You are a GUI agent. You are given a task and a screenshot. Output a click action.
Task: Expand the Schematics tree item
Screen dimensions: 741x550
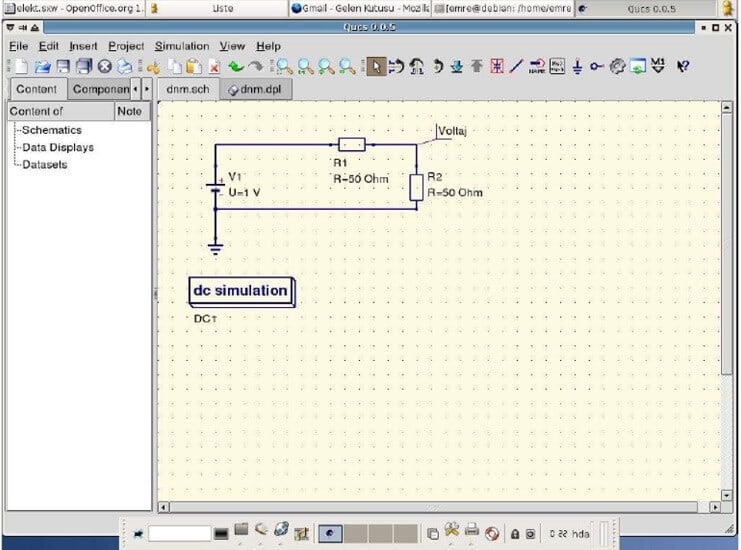point(52,130)
